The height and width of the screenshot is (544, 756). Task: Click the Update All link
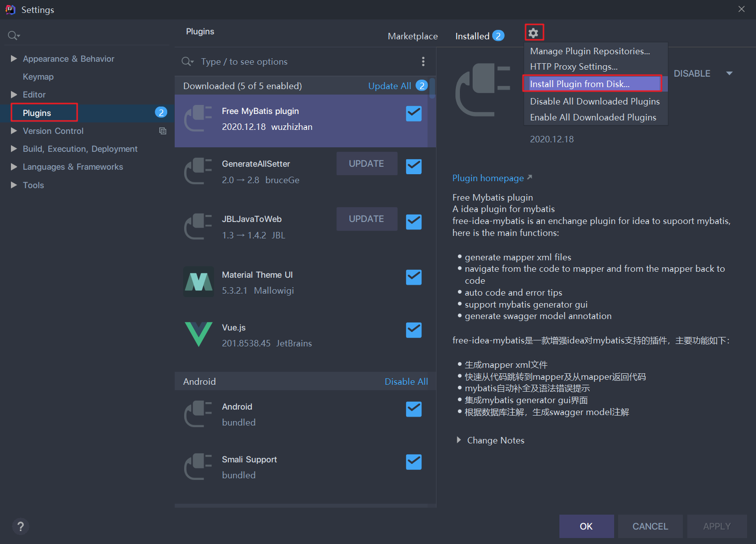390,86
